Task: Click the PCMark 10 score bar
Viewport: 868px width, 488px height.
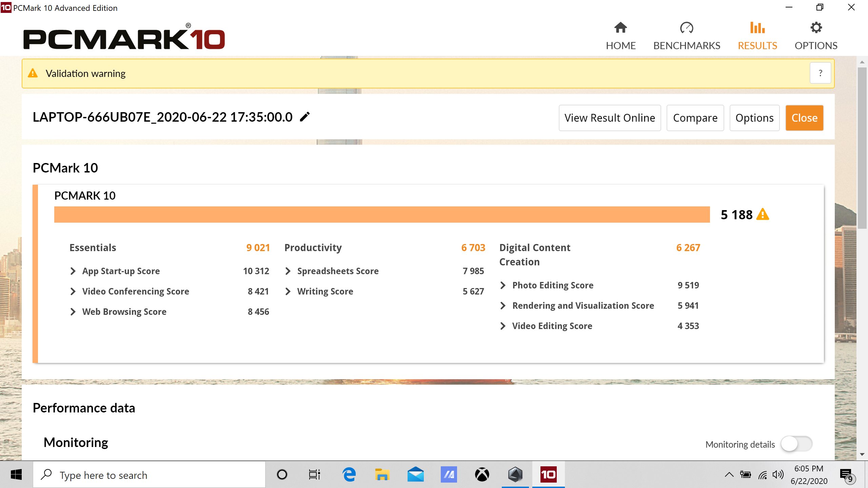Action: (382, 215)
